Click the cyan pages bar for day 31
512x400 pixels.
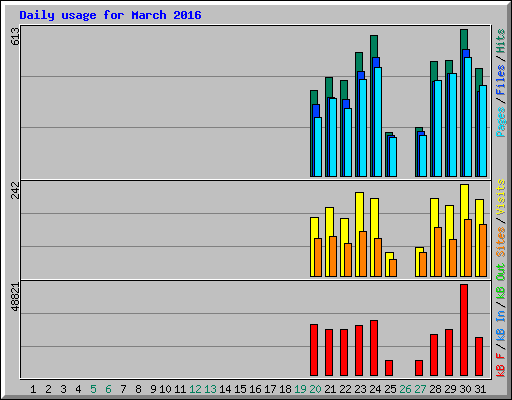coord(483,131)
